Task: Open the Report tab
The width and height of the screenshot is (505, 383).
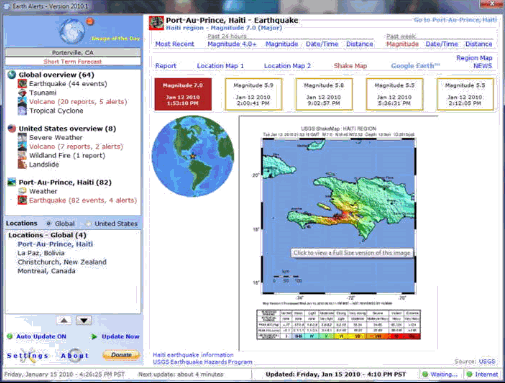Action: pos(166,66)
